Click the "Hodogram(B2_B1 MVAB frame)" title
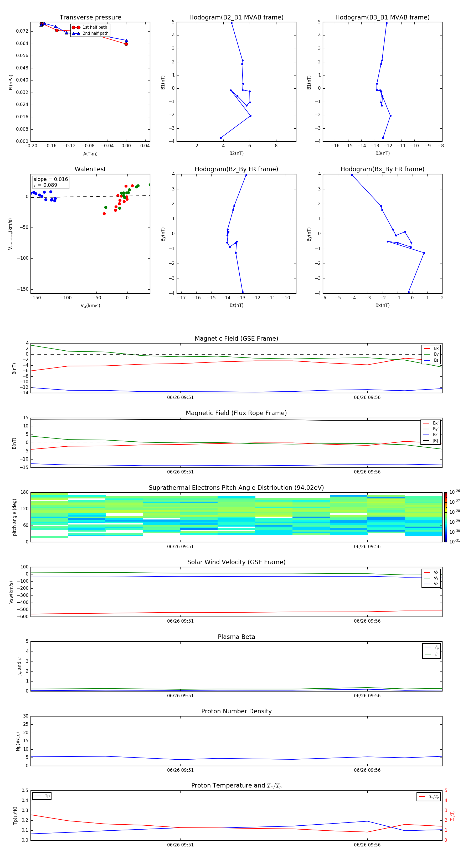Viewport: 473px width, 868px height. [x=236, y=18]
